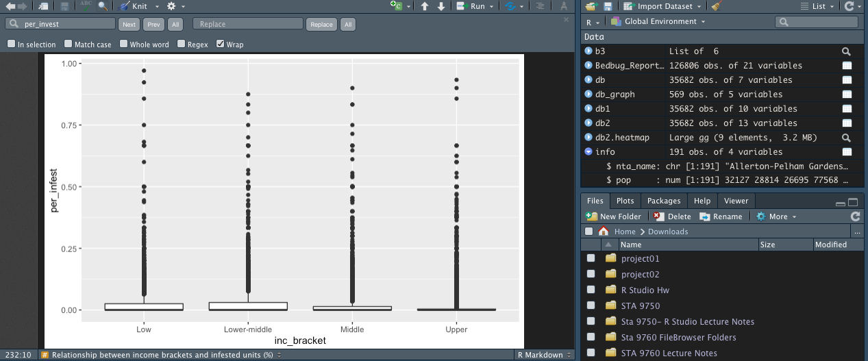Enable Regex search option
The image size is (868, 361).
181,44
